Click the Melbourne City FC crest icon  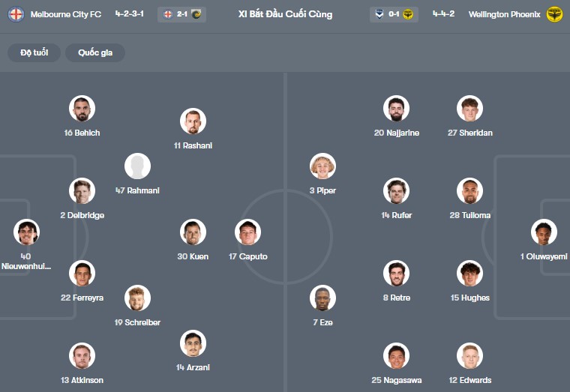click(x=16, y=14)
